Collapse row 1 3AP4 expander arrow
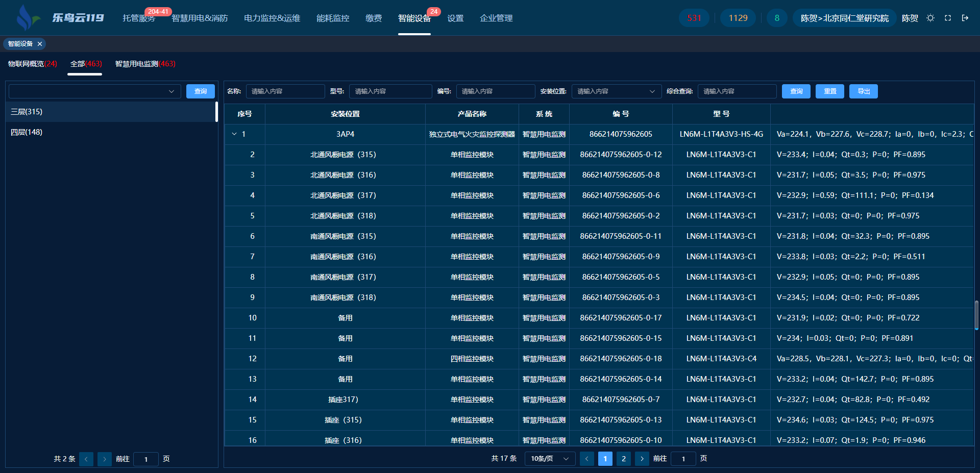 point(234,134)
